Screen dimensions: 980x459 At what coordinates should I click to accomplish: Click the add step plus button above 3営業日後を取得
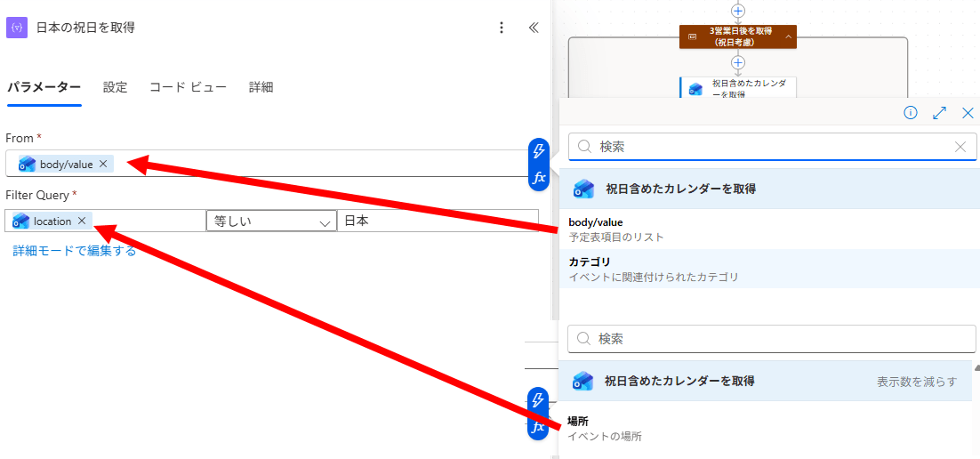click(737, 11)
